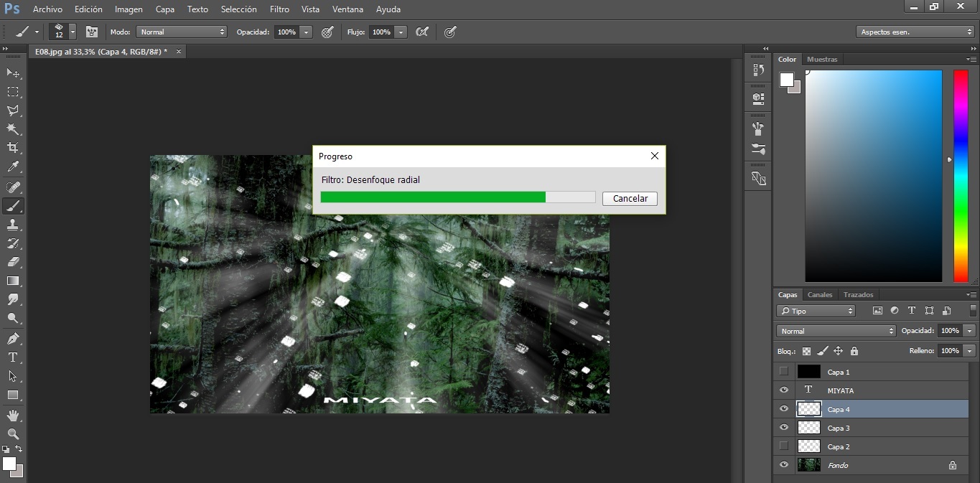Hide the MIYATA text layer
The width and height of the screenshot is (980, 483).
[x=784, y=390]
